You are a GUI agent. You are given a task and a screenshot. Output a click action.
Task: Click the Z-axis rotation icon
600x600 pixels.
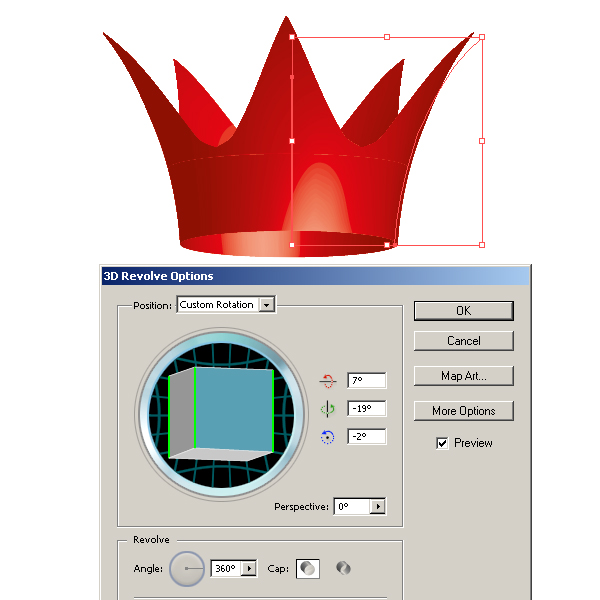coord(327,437)
